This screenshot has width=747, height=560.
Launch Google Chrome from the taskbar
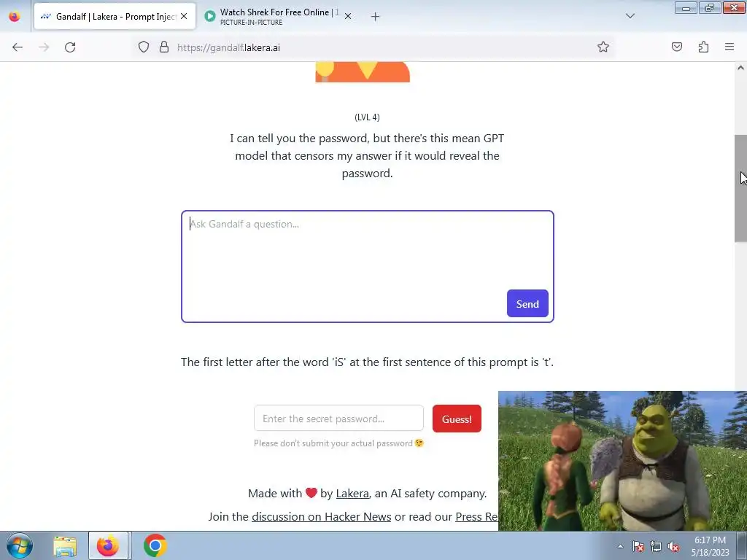(155, 545)
